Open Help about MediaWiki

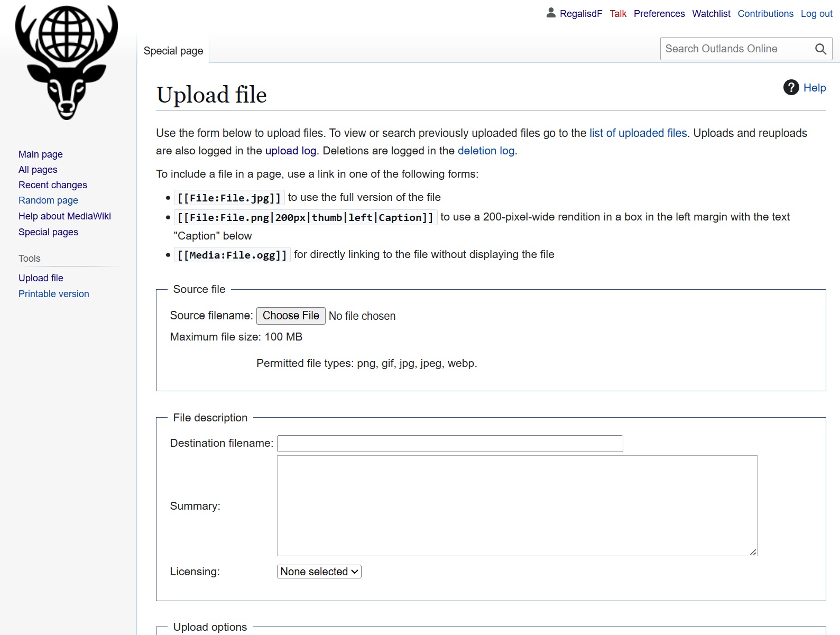(64, 216)
